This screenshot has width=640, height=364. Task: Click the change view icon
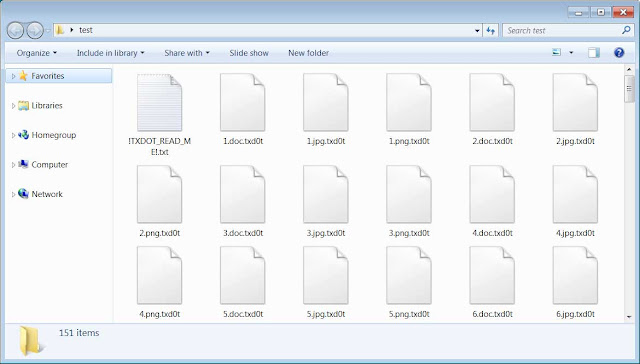(556, 52)
